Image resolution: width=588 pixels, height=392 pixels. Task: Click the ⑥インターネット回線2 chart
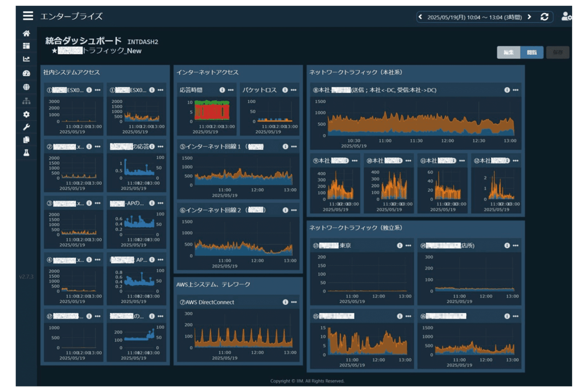tap(239, 243)
